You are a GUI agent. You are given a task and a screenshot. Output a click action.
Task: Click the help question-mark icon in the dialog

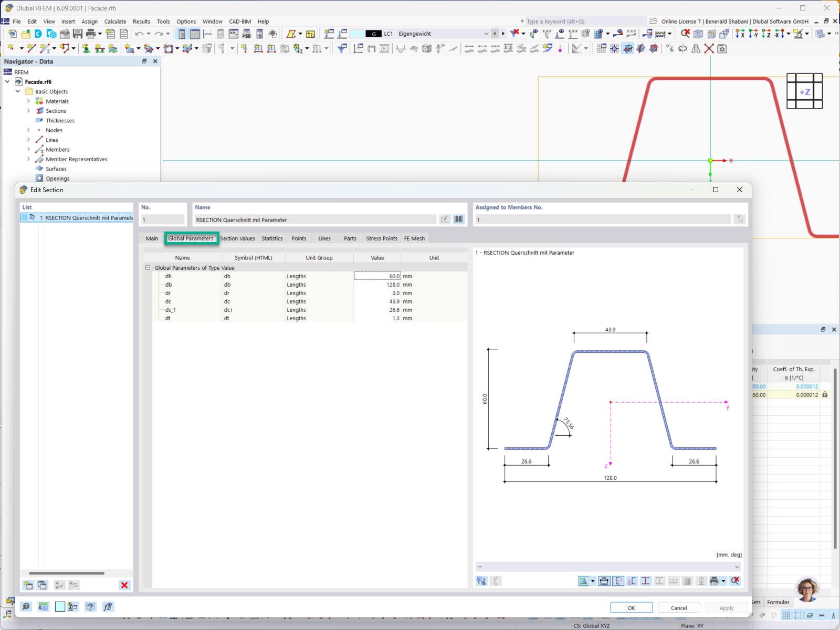(x=26, y=606)
